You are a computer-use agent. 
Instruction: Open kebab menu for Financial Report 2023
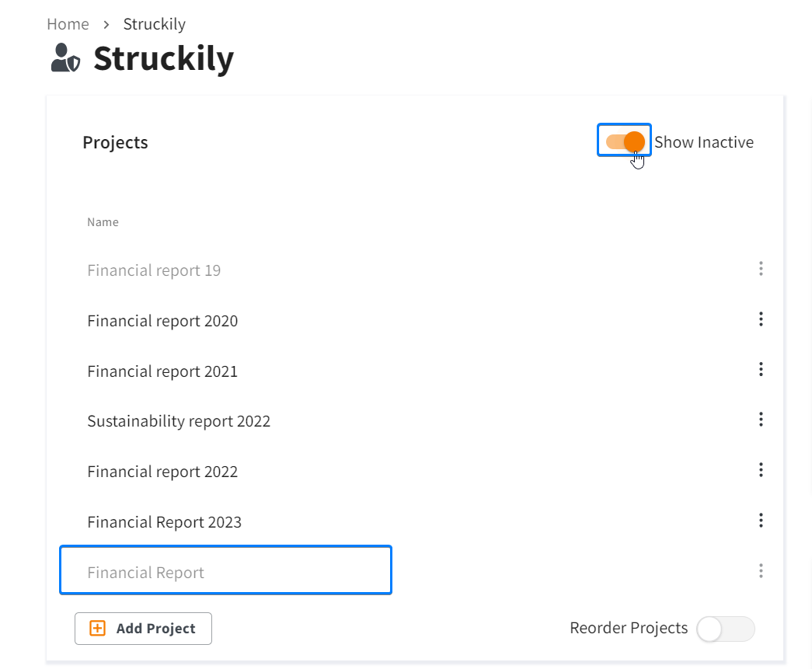coord(761,521)
